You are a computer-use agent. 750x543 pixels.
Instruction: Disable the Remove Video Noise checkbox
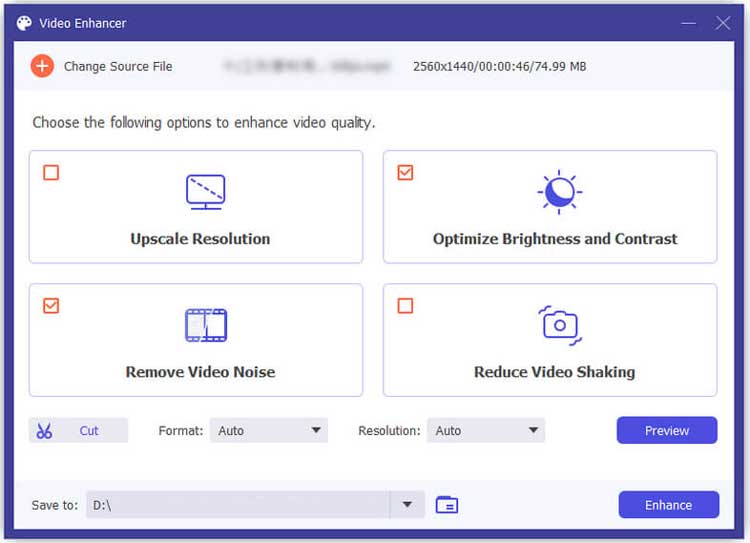coord(51,306)
